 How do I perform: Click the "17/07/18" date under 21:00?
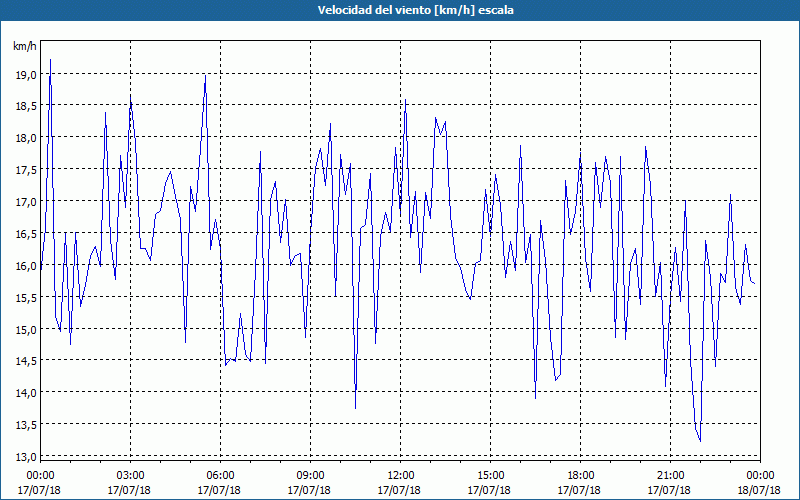(x=669, y=490)
